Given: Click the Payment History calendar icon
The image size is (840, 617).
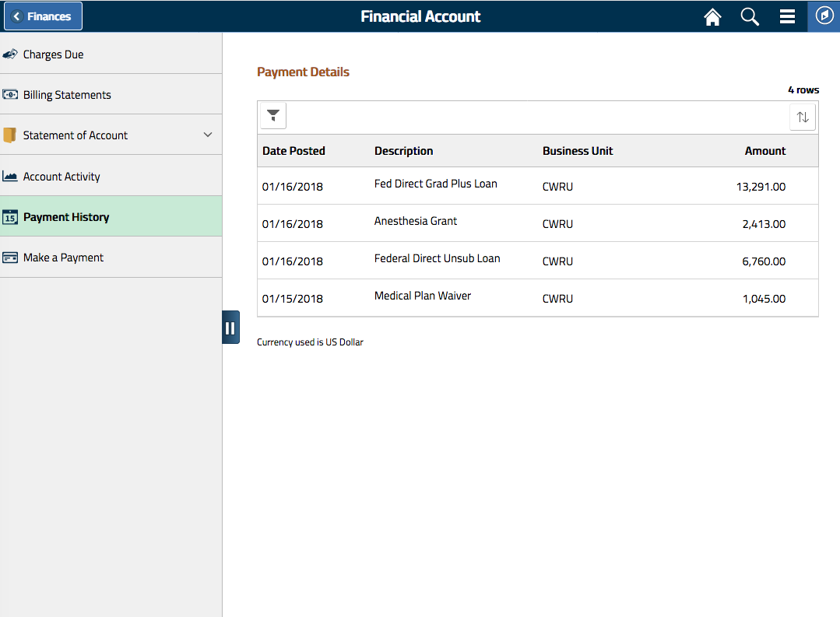Looking at the screenshot, I should 10,217.
